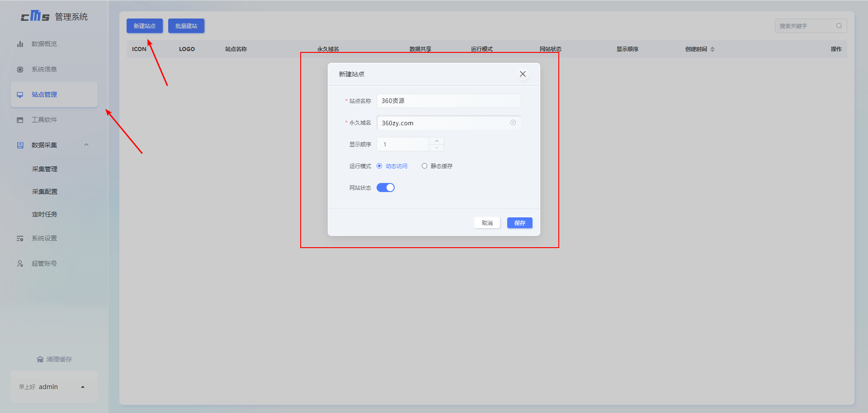This screenshot has height=413, width=868.
Task: Click the 系统设置 settings icon
Action: [20, 238]
